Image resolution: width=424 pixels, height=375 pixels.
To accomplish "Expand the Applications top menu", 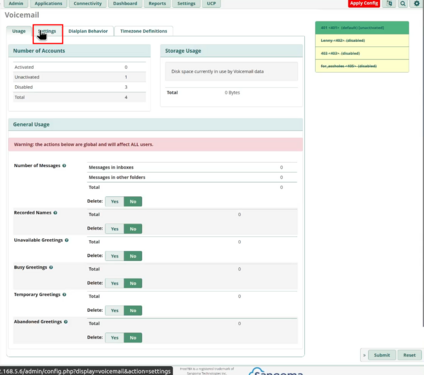I will [x=48, y=3].
